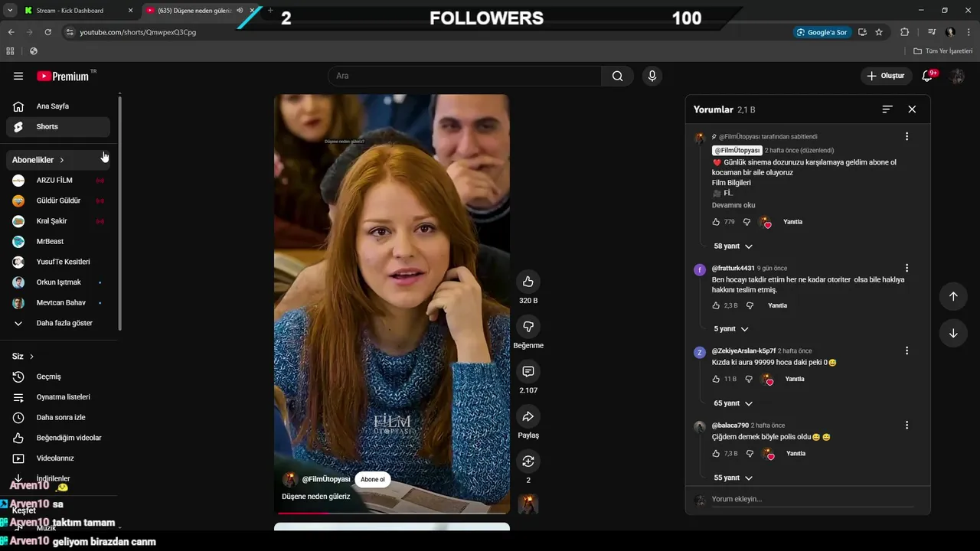Expand 5 yanıt replies

(x=730, y=329)
